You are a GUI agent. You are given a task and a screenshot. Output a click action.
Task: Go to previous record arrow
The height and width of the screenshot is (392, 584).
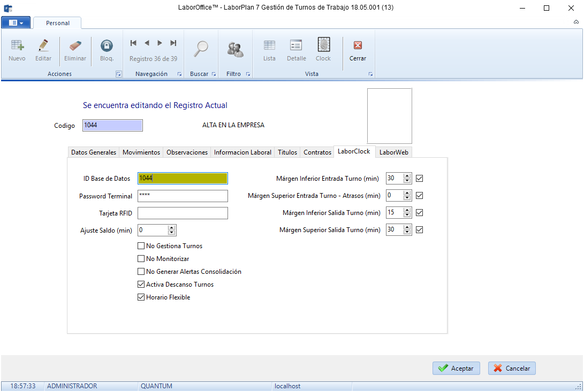point(147,43)
